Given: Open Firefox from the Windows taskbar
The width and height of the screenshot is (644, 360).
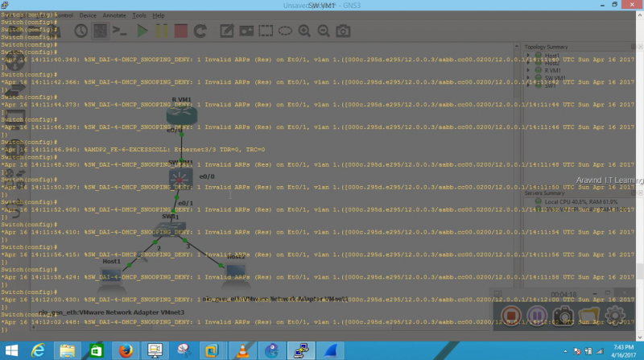Looking at the screenshot, I should tap(124, 350).
